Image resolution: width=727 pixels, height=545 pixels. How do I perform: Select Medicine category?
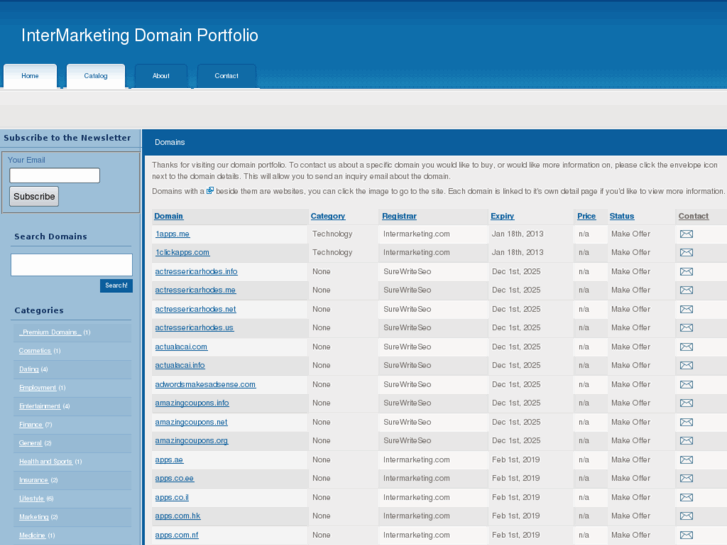coord(32,535)
